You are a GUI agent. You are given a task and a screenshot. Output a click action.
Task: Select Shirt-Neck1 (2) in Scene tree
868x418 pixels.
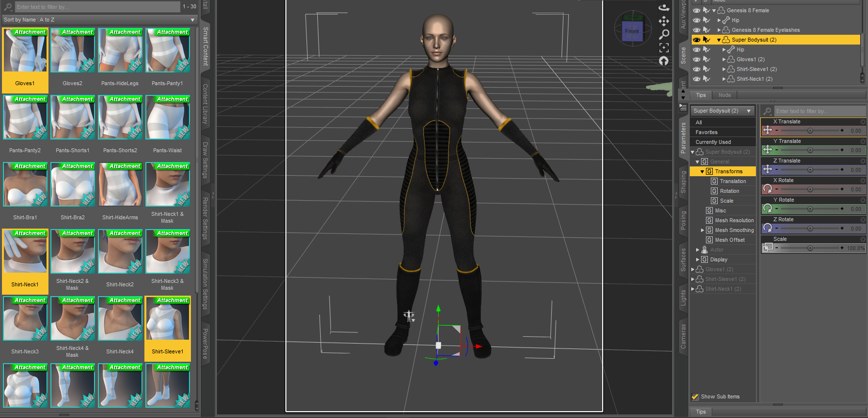tap(754, 79)
